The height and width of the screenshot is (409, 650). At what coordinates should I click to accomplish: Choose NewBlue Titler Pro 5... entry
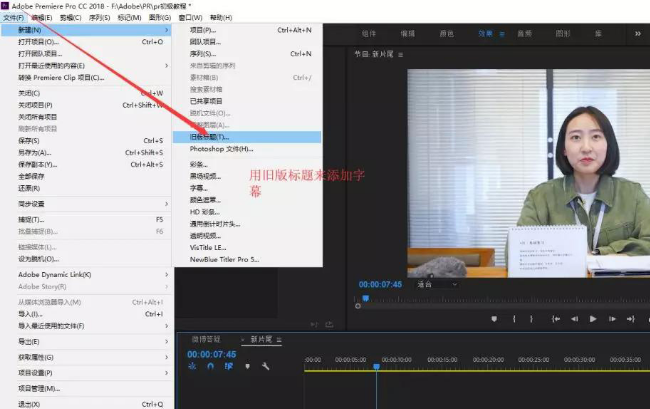(x=247, y=259)
